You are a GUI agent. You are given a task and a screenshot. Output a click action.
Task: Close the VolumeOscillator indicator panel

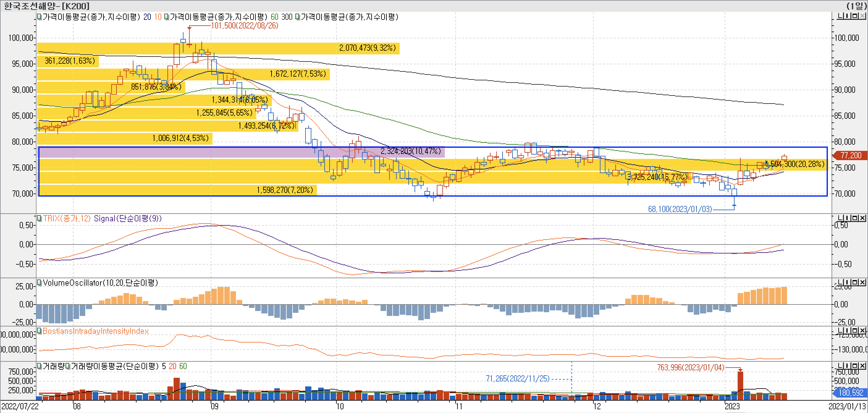[x=862, y=282]
